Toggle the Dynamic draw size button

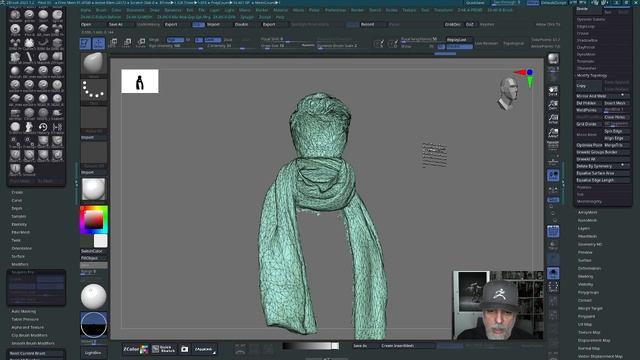click(308, 45)
